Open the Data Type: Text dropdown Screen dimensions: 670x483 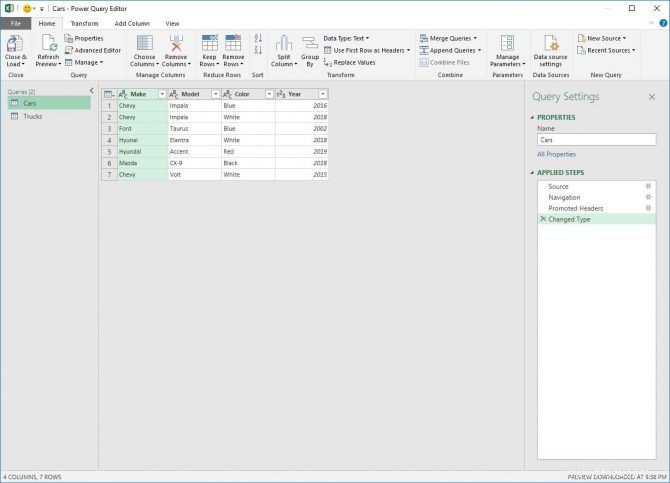click(x=347, y=38)
